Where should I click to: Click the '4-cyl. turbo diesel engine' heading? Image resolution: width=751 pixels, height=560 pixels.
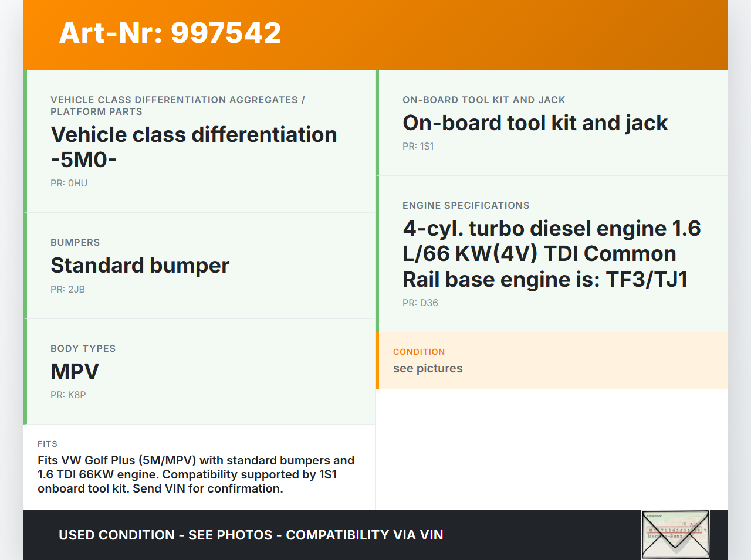coord(552,254)
